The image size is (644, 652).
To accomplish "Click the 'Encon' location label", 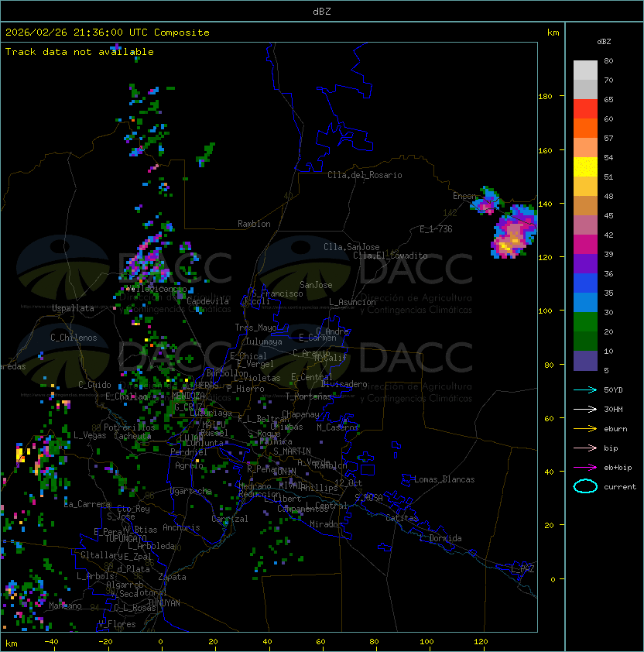I will (464, 196).
